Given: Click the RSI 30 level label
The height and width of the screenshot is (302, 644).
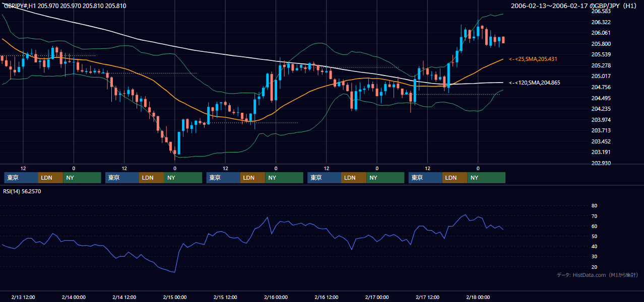Looking at the screenshot, I should (x=594, y=257).
